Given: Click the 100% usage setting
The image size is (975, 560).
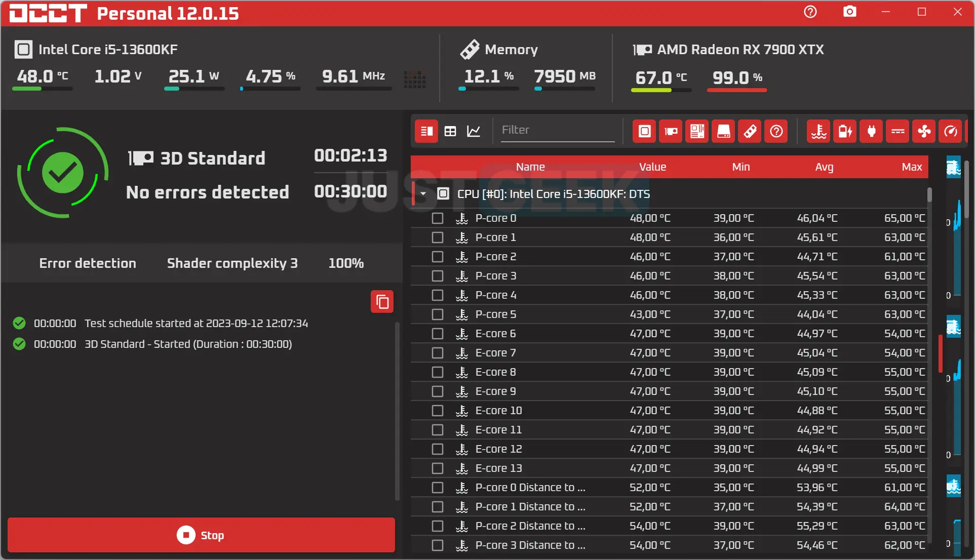Looking at the screenshot, I should (x=346, y=263).
